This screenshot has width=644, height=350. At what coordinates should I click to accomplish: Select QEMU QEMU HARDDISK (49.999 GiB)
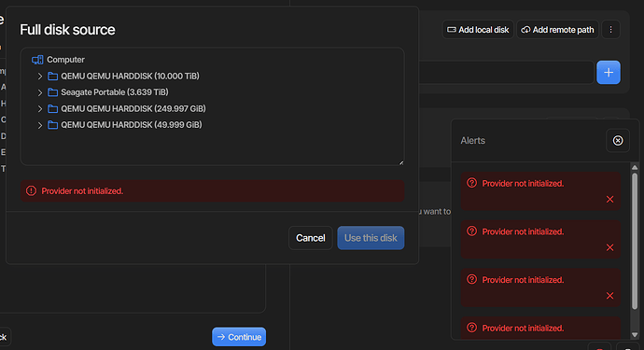click(x=132, y=124)
